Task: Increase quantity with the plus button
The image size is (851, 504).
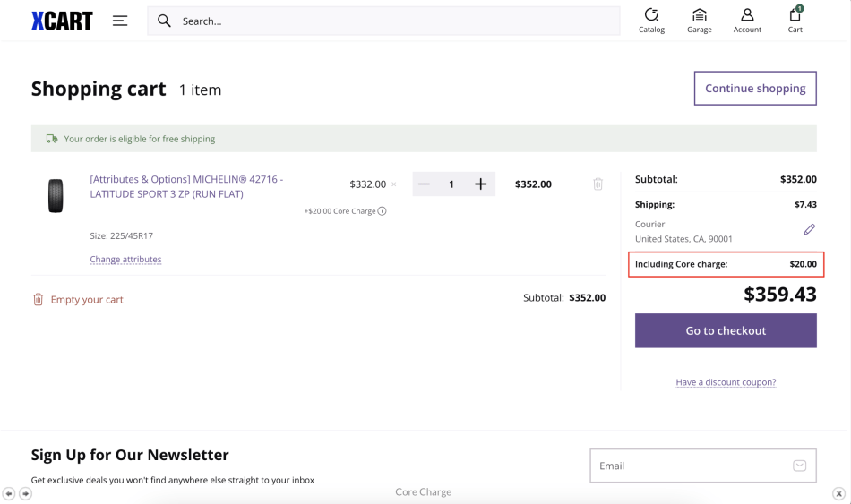Action: tap(481, 184)
